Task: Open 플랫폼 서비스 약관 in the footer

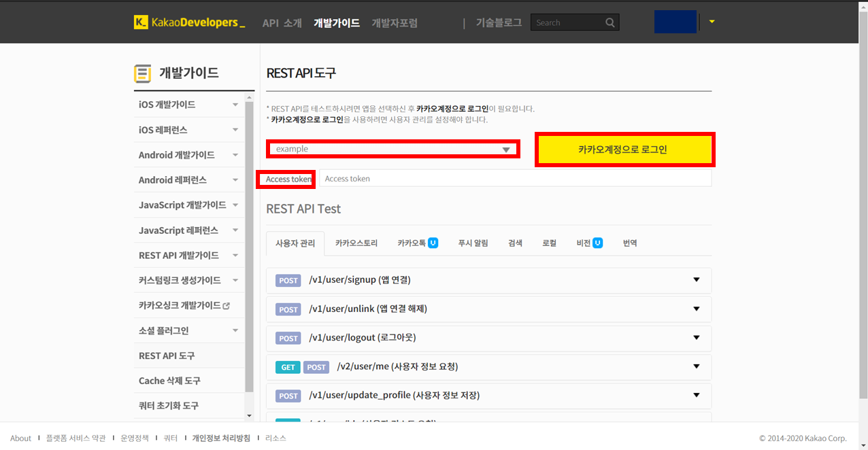Action: tap(76, 438)
